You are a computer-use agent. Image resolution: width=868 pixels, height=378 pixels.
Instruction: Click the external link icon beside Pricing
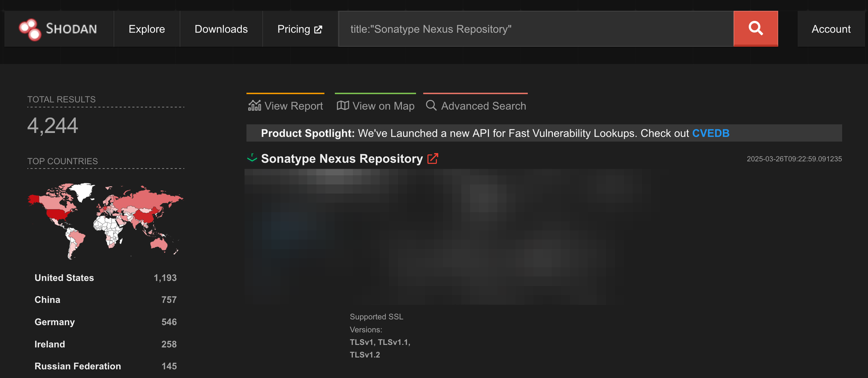(318, 30)
